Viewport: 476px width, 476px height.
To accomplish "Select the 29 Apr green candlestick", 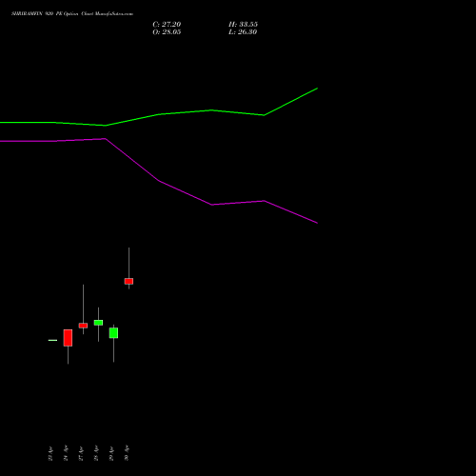I will (113, 333).
